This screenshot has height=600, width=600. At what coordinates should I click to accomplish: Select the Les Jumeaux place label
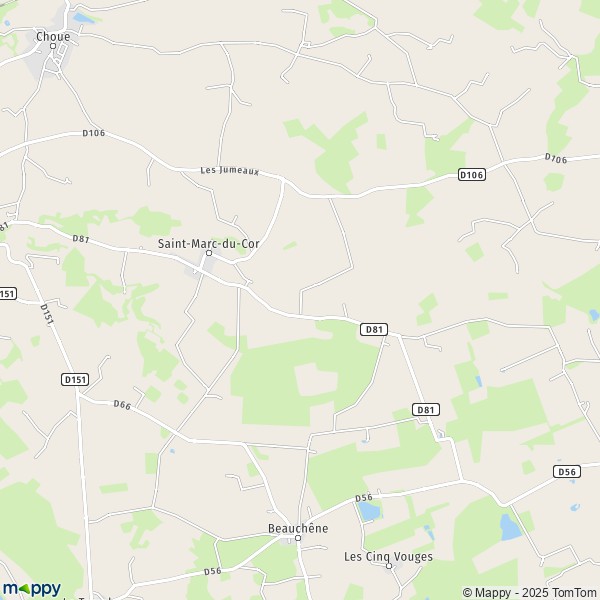point(230,171)
